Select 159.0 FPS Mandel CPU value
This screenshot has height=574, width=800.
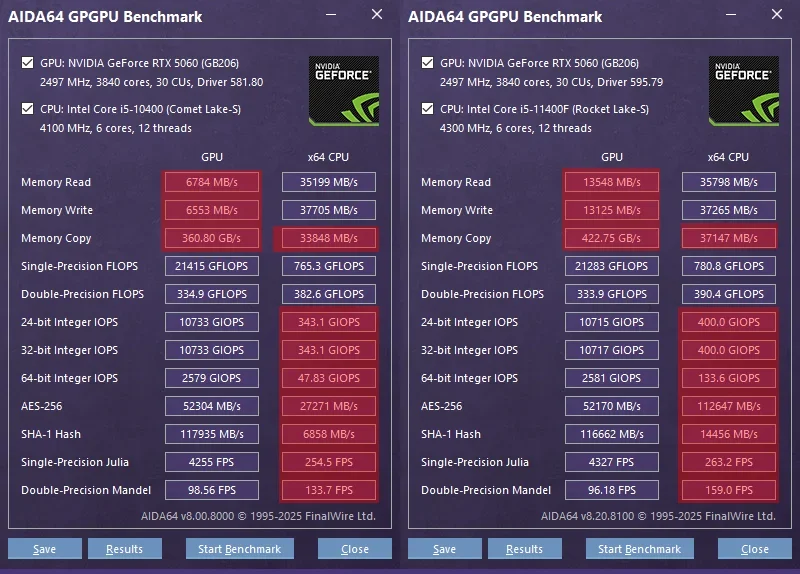729,490
